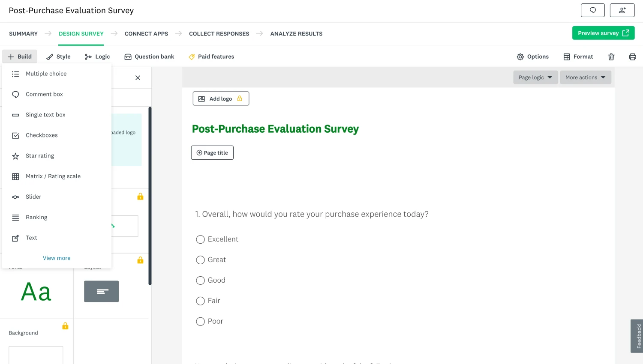Expand the More actions menu
Image resolution: width=643 pixels, height=364 pixels.
[x=585, y=77]
